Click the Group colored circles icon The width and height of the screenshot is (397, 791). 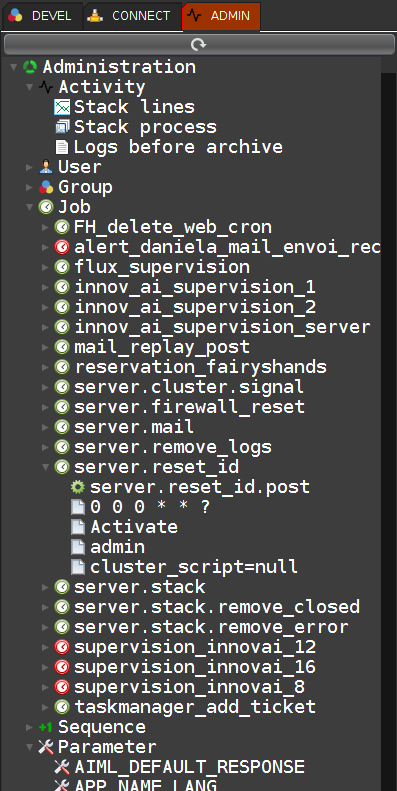46,187
